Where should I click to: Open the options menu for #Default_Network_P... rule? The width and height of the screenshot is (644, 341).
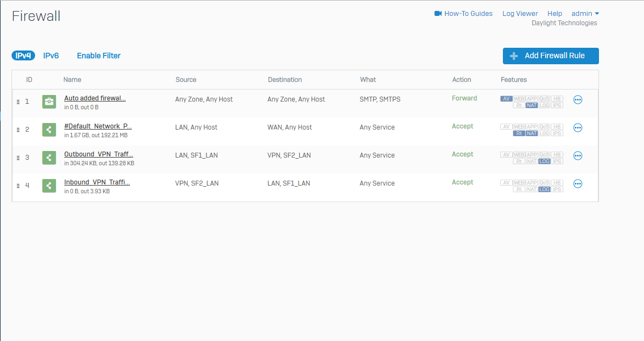point(578,128)
